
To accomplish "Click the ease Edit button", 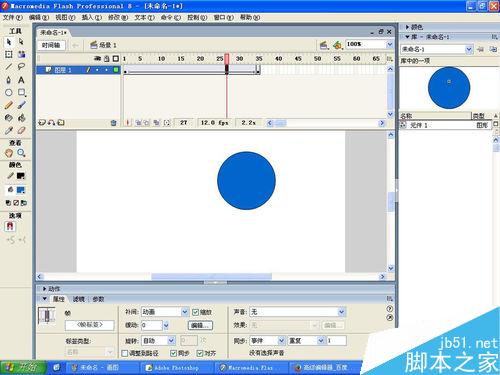I will coord(200,325).
